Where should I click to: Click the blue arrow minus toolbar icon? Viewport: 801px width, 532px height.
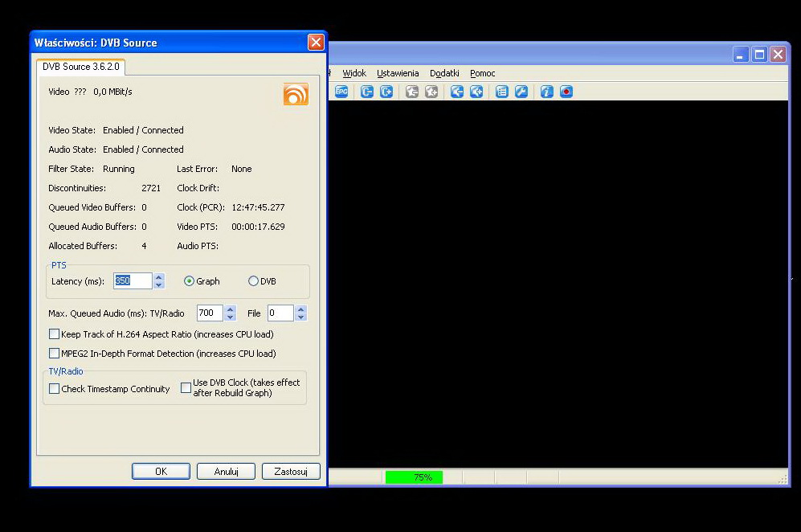(x=457, y=92)
